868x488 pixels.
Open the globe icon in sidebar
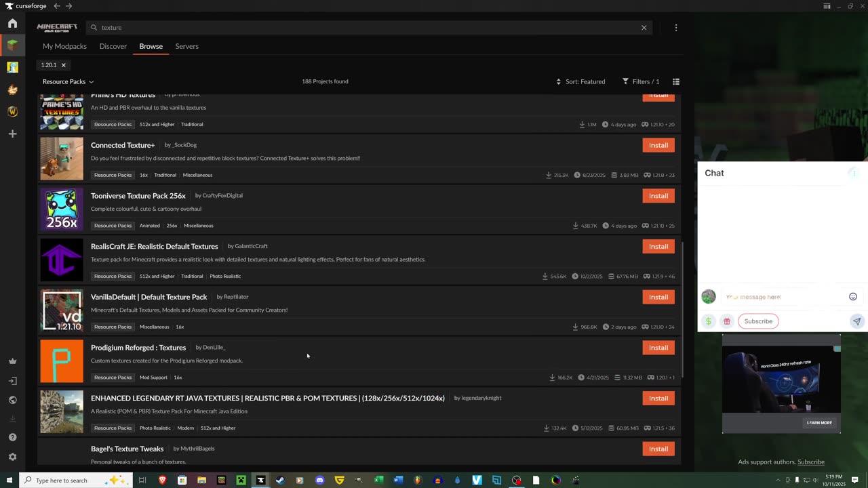click(x=12, y=400)
